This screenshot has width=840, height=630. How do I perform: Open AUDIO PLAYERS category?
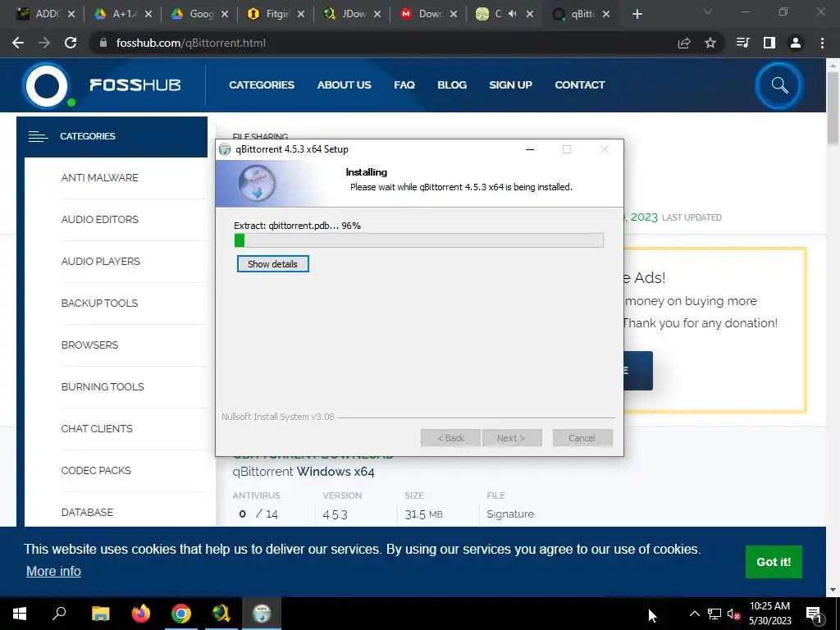(x=101, y=261)
